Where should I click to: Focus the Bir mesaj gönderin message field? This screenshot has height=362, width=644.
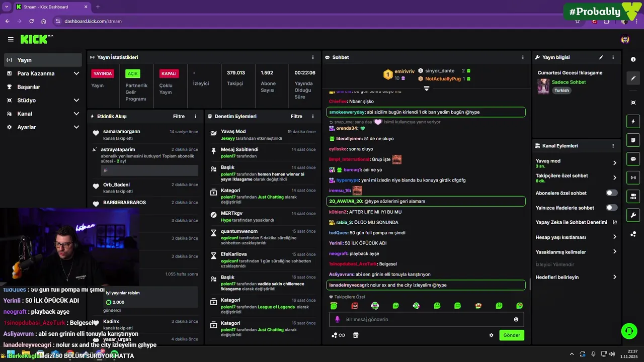pyautogui.click(x=427, y=319)
